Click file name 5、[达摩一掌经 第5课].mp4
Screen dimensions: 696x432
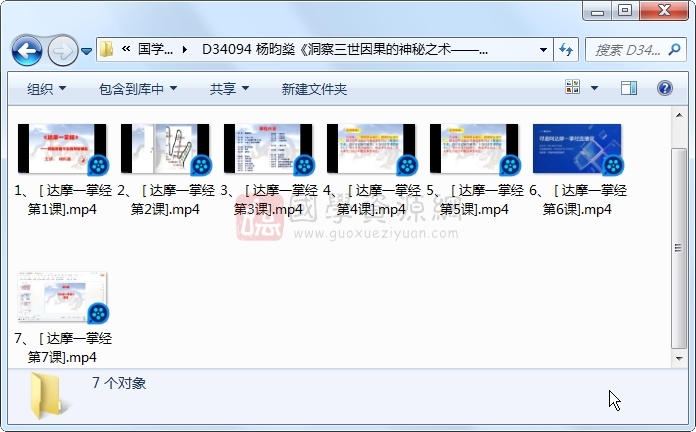pyautogui.click(x=475, y=200)
